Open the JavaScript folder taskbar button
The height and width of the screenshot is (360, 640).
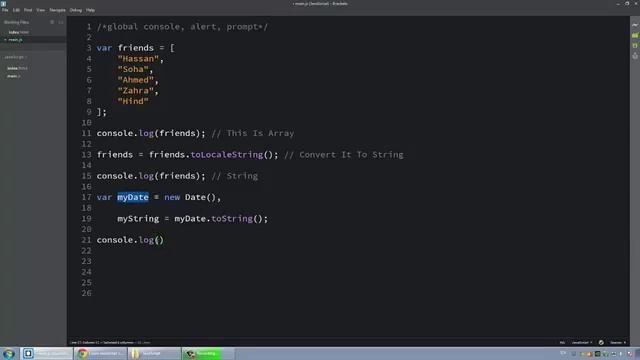pos(154,353)
